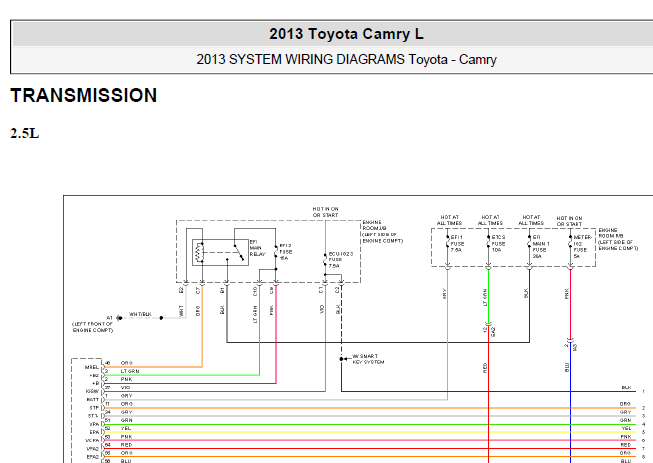The width and height of the screenshot is (653, 463).
Task: Click 'HOT IN ON OR START' above ECU-IG fuse
Action: point(326,212)
